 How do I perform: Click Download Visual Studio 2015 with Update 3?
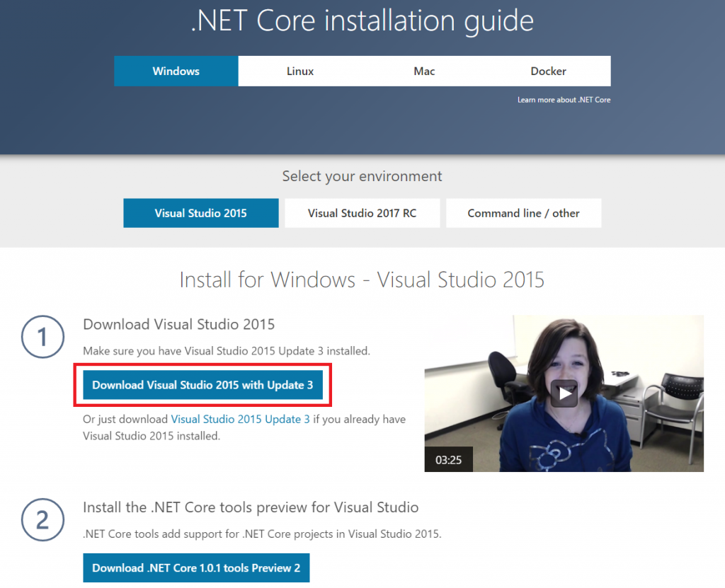(202, 385)
